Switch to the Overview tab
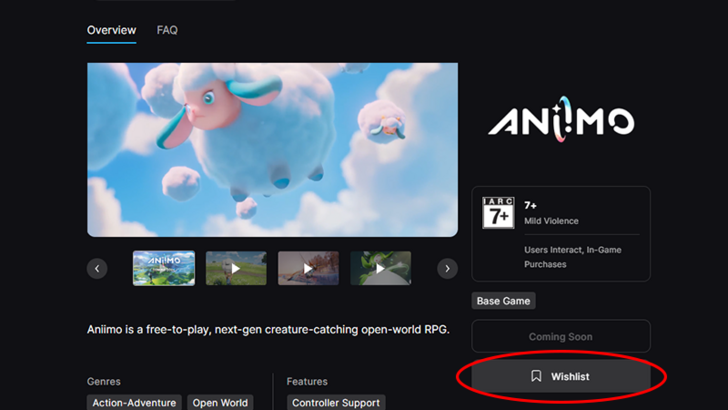Viewport: 728px width, 410px height. click(111, 30)
